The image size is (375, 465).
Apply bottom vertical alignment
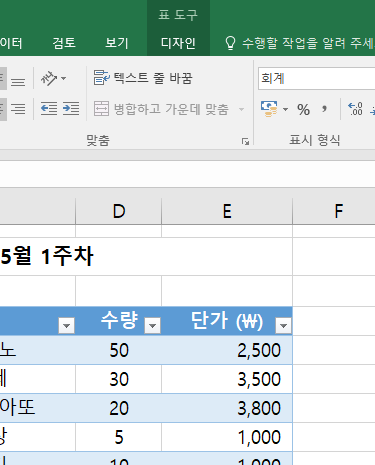(x=18, y=82)
